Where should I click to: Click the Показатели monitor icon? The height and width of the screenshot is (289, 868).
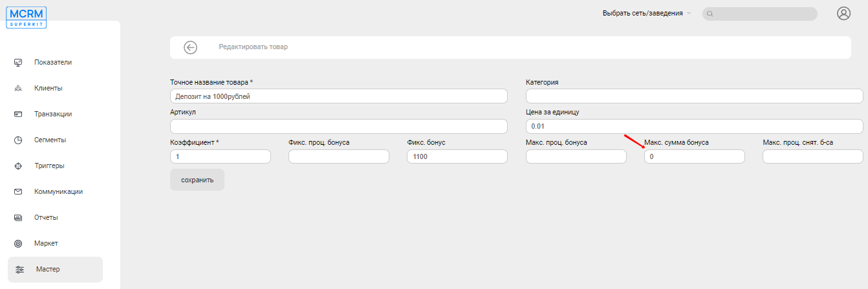pyautogui.click(x=18, y=63)
